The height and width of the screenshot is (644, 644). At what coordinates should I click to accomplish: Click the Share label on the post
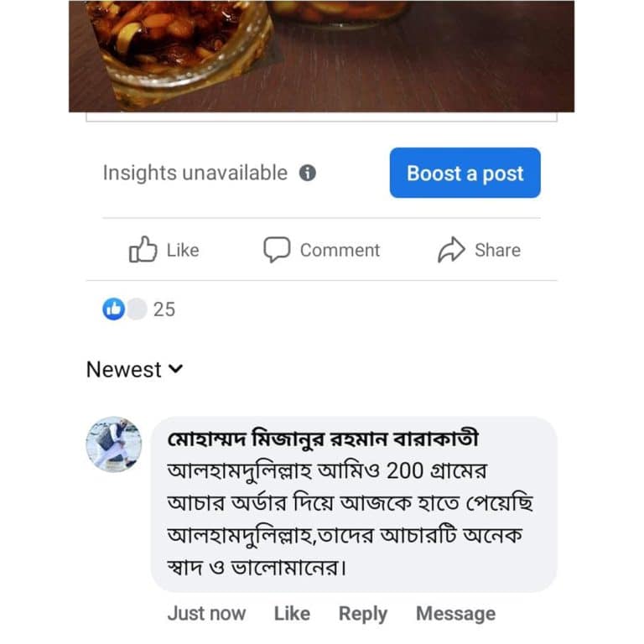pos(497,250)
